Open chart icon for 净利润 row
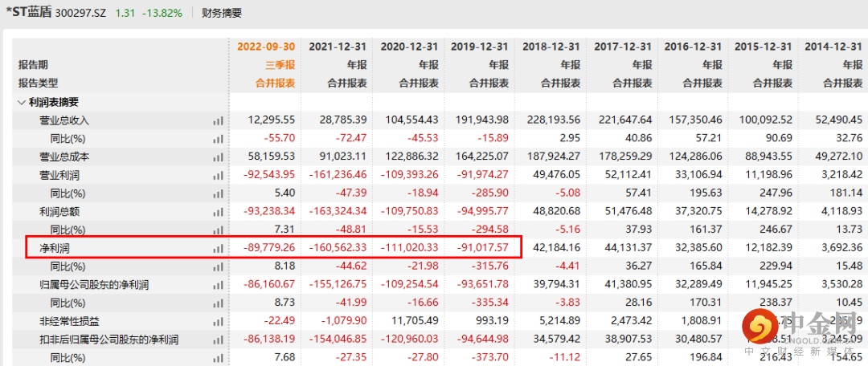 pos(218,248)
